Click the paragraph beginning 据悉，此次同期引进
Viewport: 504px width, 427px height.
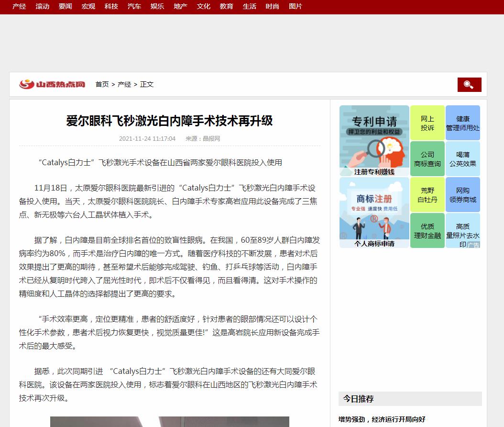tap(168, 384)
